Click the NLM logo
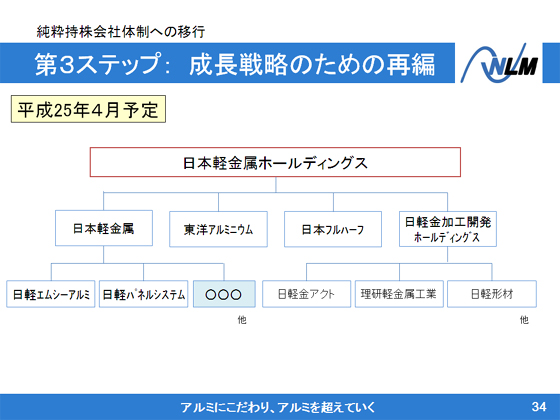 point(499,63)
